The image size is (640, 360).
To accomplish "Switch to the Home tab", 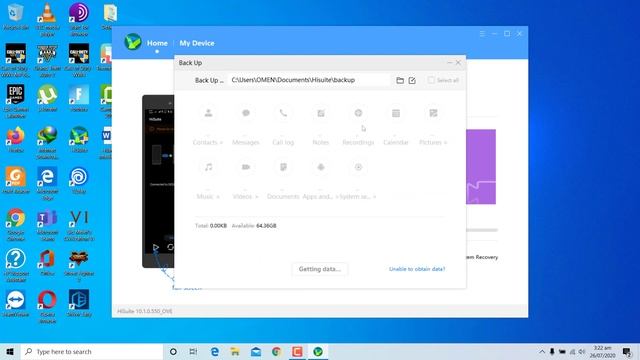I will click(157, 43).
